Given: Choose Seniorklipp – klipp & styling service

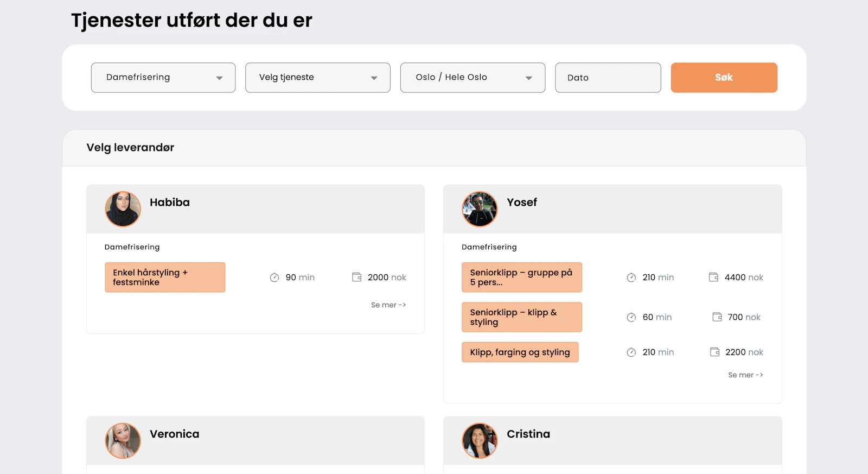Looking at the screenshot, I should [x=522, y=317].
